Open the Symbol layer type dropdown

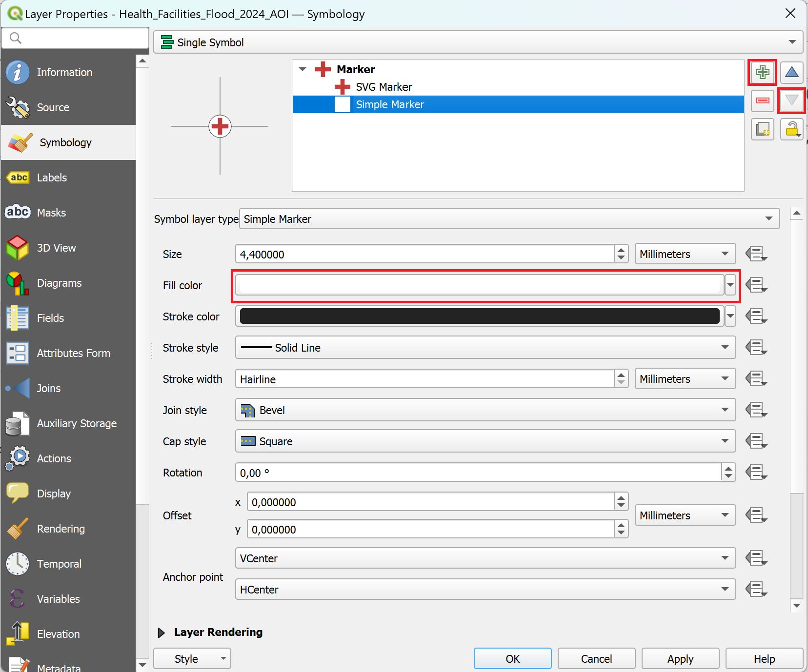pos(509,219)
